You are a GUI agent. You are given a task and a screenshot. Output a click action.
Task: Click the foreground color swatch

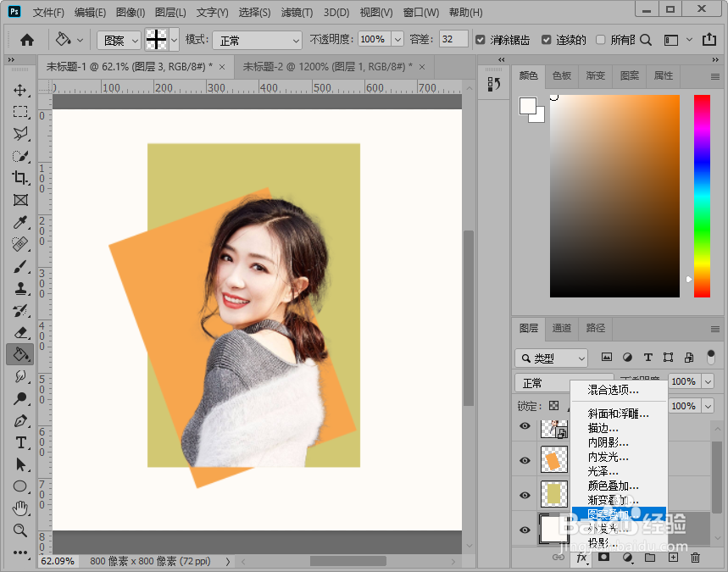pyautogui.click(x=528, y=106)
